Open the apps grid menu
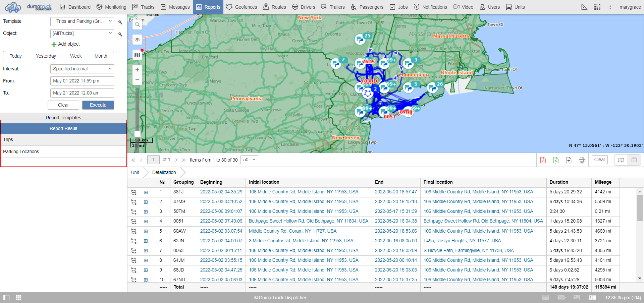Screen dimensions: 644x303 click(x=597, y=7)
